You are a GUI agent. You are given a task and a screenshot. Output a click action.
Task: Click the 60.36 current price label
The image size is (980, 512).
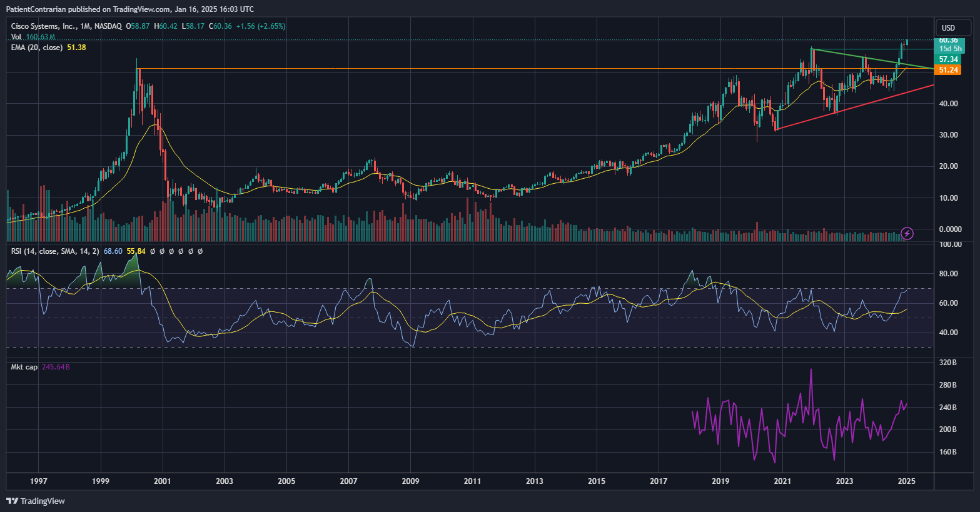pos(949,40)
